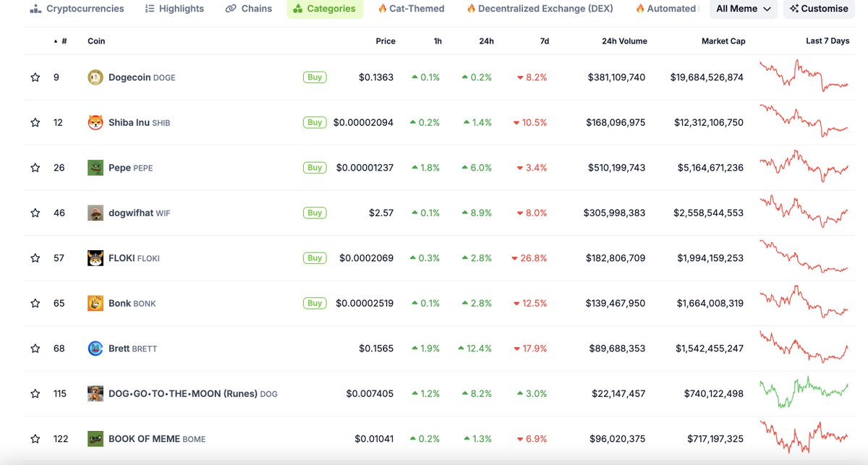Screen dimensions: 868x465
Task: Click the DOG Runes coin logo
Action: click(95, 394)
